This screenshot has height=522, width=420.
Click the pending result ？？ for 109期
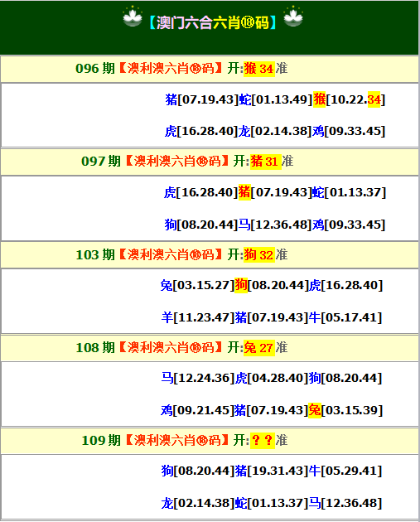[x=263, y=441]
